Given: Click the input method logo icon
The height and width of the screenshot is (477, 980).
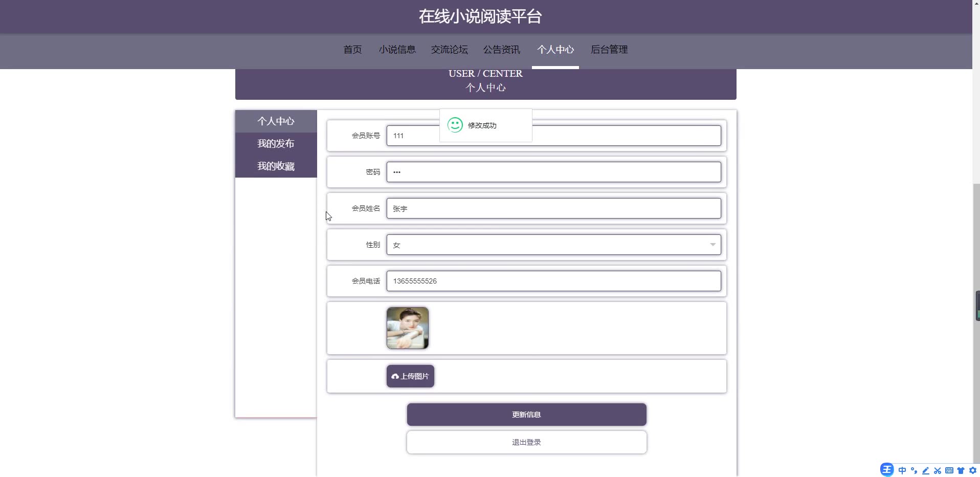Looking at the screenshot, I should pos(887,469).
